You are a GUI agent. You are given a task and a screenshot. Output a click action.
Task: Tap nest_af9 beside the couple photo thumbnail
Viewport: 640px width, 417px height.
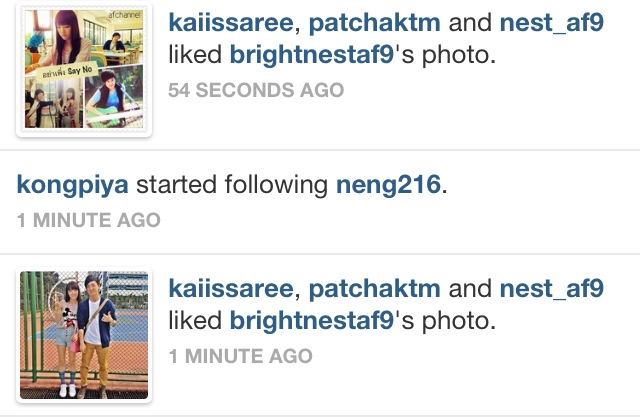[551, 288]
